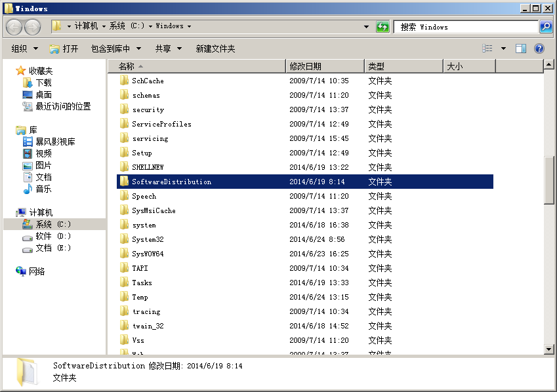
Task: Click the system folder icon
Action: [x=124, y=225]
